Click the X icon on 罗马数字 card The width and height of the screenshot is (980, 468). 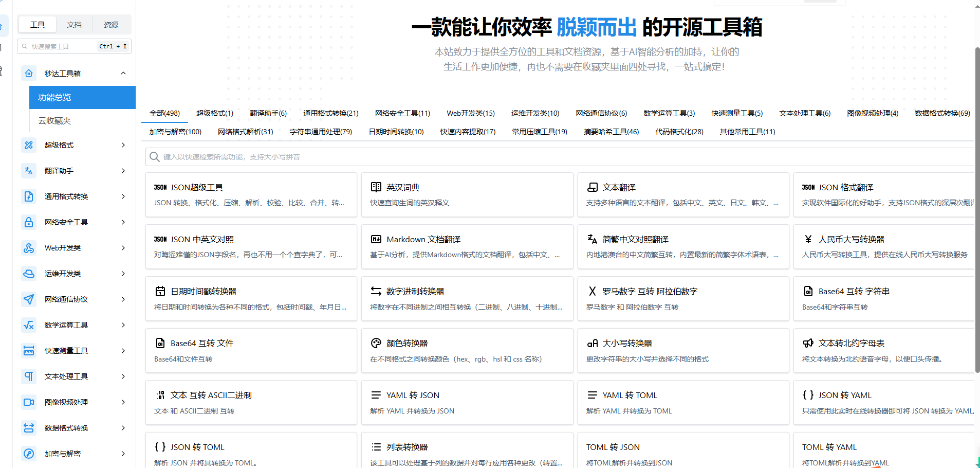pyautogui.click(x=593, y=291)
